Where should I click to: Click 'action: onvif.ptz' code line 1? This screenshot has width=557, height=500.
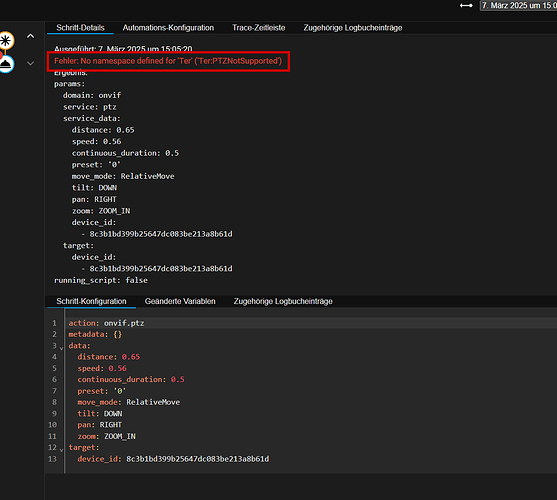(106, 323)
